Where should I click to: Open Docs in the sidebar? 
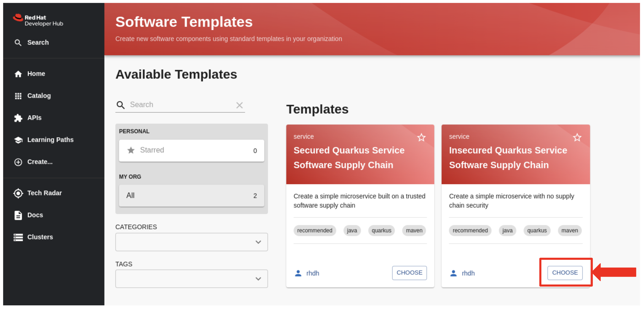pos(35,215)
